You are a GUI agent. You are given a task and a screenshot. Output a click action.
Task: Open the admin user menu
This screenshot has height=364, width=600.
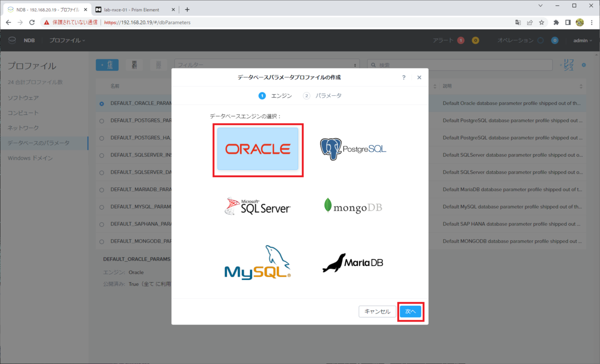pos(582,40)
